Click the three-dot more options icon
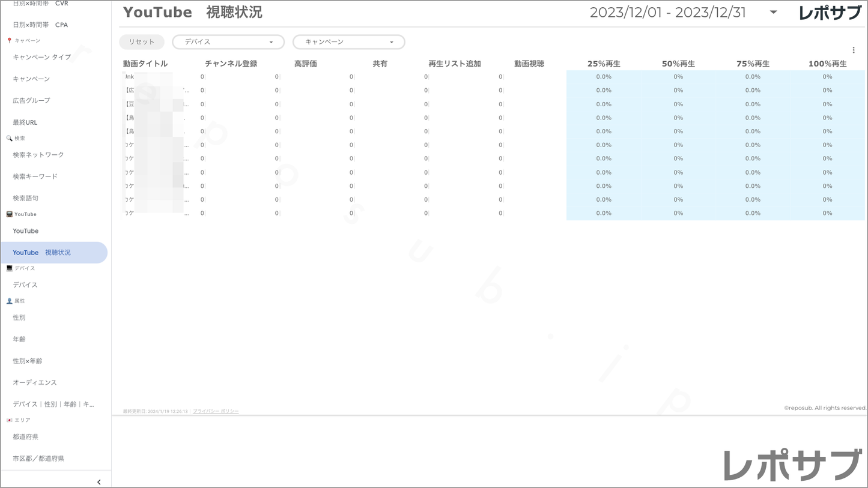Viewport: 868px width, 488px height. click(854, 50)
